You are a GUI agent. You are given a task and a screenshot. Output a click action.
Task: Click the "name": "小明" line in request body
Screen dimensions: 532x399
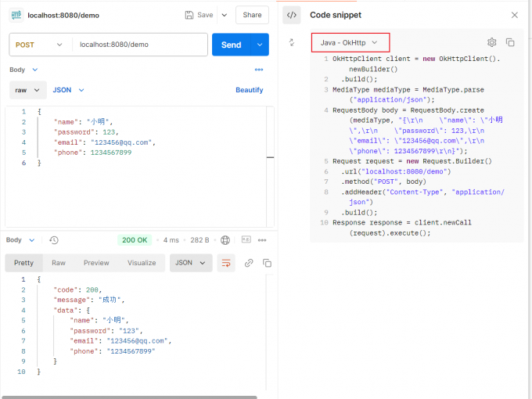click(x=83, y=122)
